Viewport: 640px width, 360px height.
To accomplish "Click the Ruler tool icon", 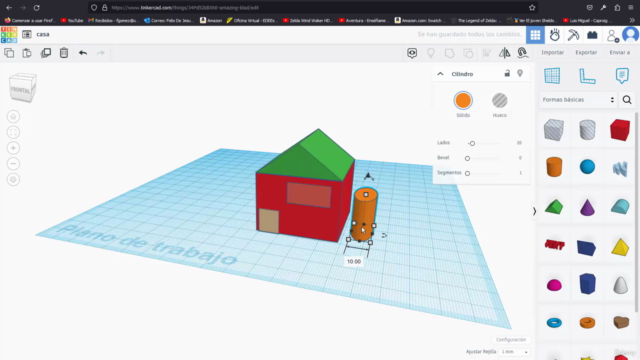I will click(x=587, y=76).
